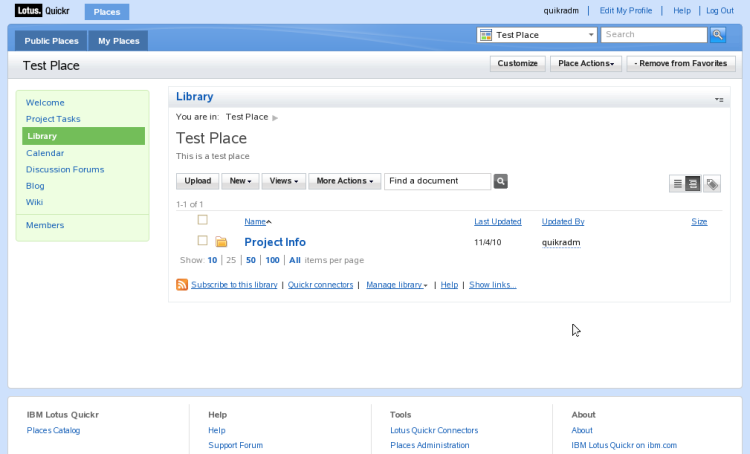
Task: Open the Manage library dropdown
Action: coord(397,285)
